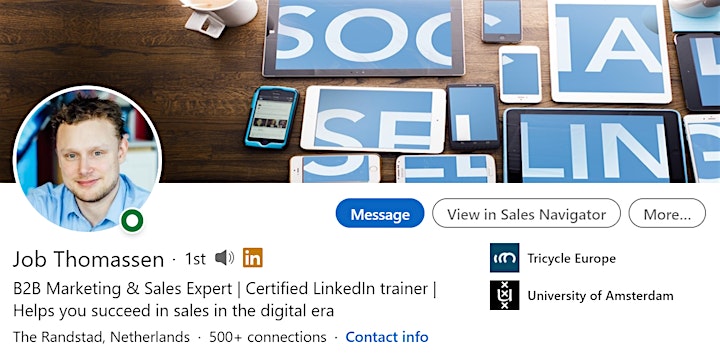720x363 pixels.
Task: Click the green online status indicator
Action: pos(132,221)
